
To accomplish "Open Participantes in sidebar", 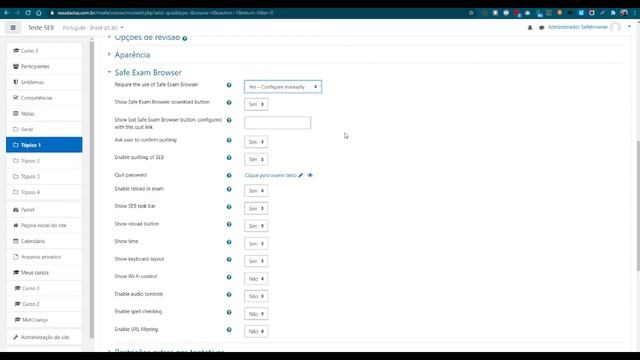I will (x=44, y=66).
